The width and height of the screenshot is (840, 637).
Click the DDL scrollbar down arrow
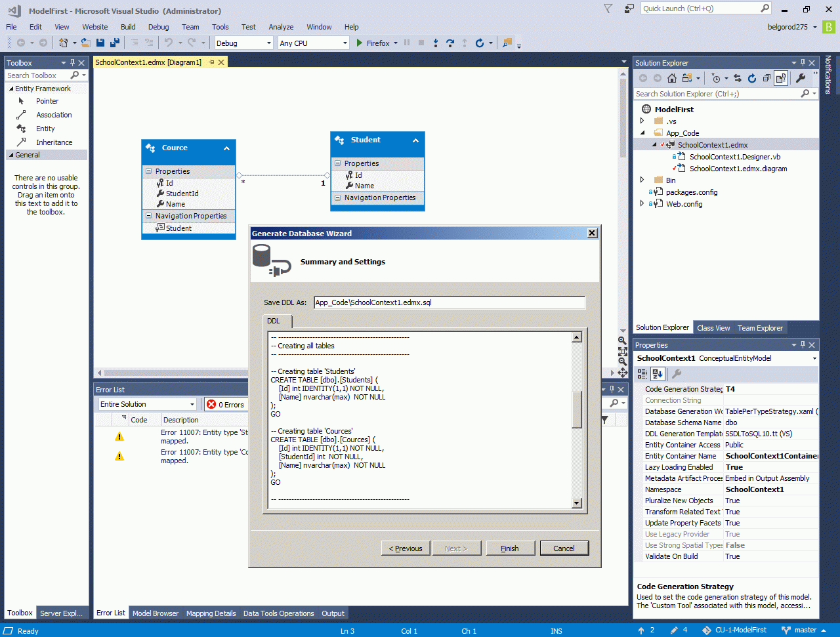[x=577, y=503]
